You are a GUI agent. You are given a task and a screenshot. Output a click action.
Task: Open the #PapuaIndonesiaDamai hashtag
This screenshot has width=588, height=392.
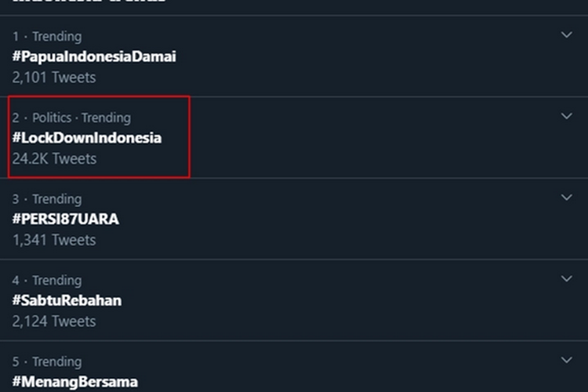click(94, 56)
